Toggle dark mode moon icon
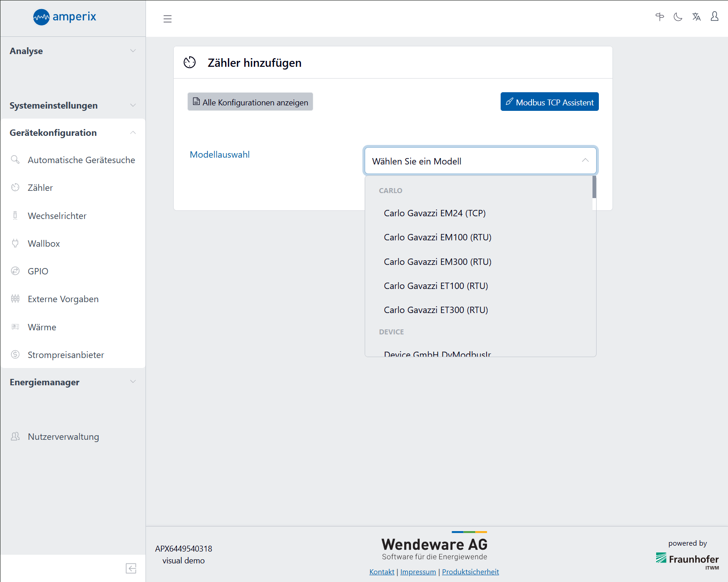Screen dimensions: 728x582 678,17
